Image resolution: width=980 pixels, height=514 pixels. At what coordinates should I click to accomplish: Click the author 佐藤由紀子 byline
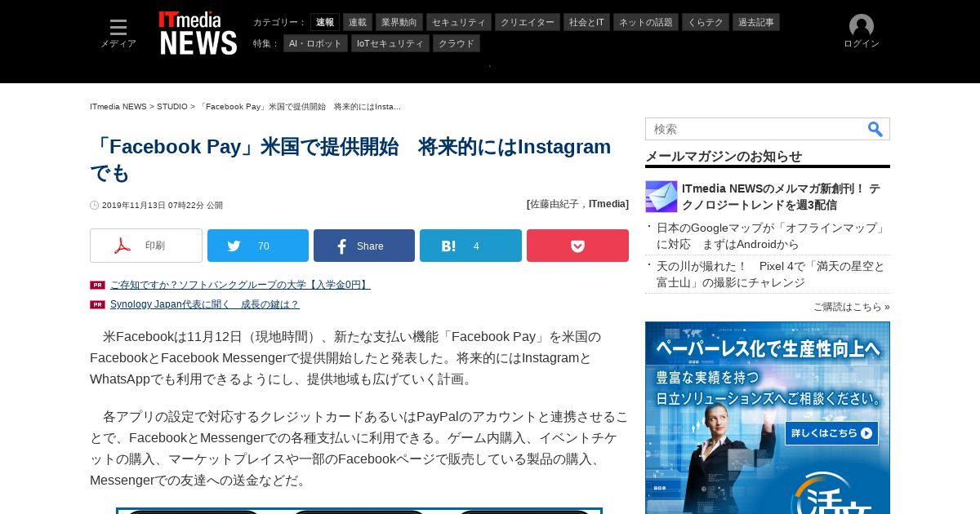pyautogui.click(x=559, y=204)
